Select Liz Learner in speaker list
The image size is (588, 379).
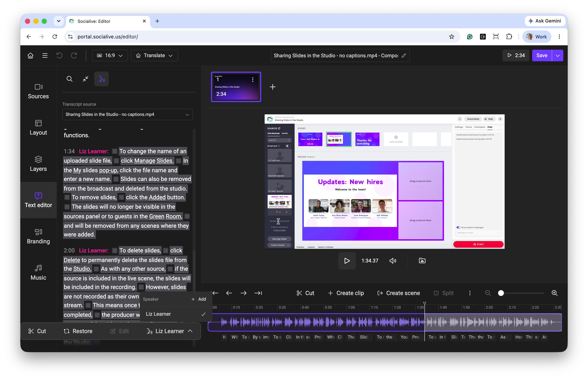(x=176, y=314)
